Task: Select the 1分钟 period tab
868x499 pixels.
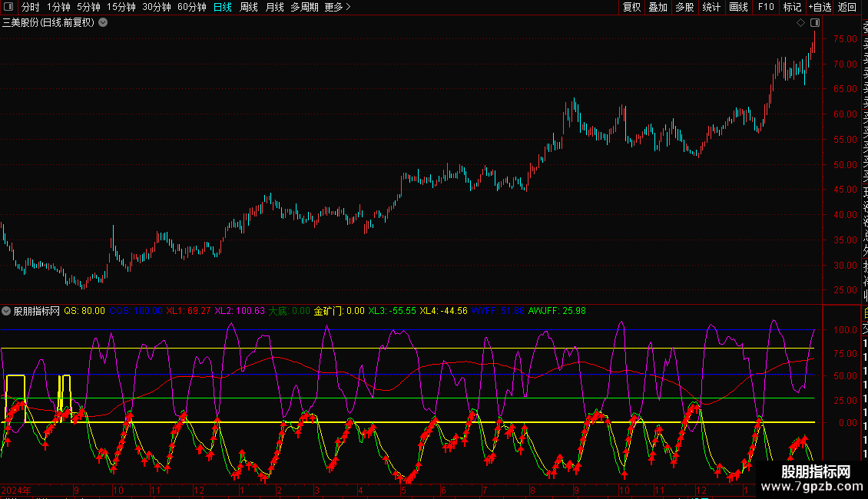Action: tap(58, 7)
